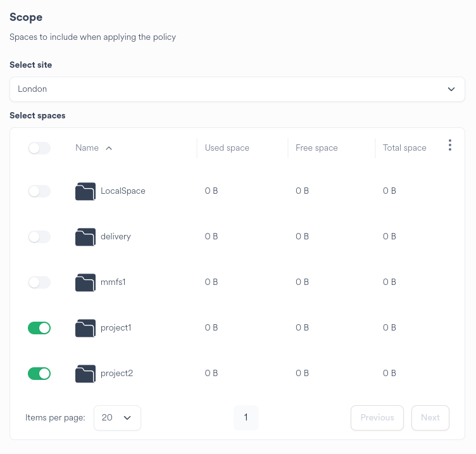Click the project1 folder icon
The width and height of the screenshot is (476, 454).
coord(85,328)
